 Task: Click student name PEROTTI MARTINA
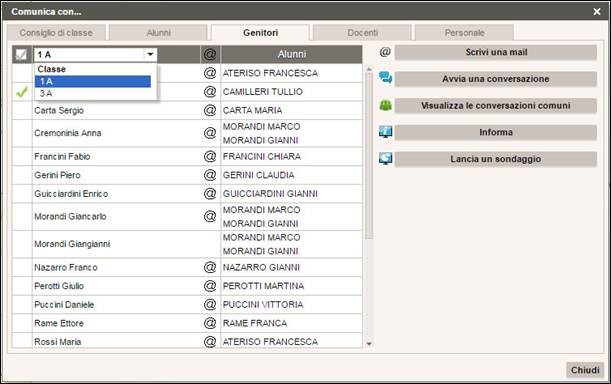coord(263,286)
